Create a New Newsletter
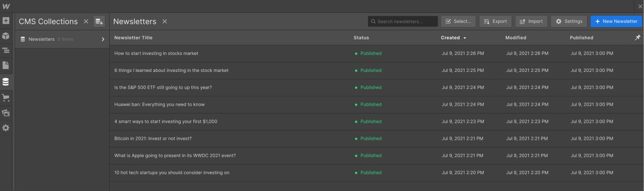Screen dimensions: 644x191 coord(616,22)
